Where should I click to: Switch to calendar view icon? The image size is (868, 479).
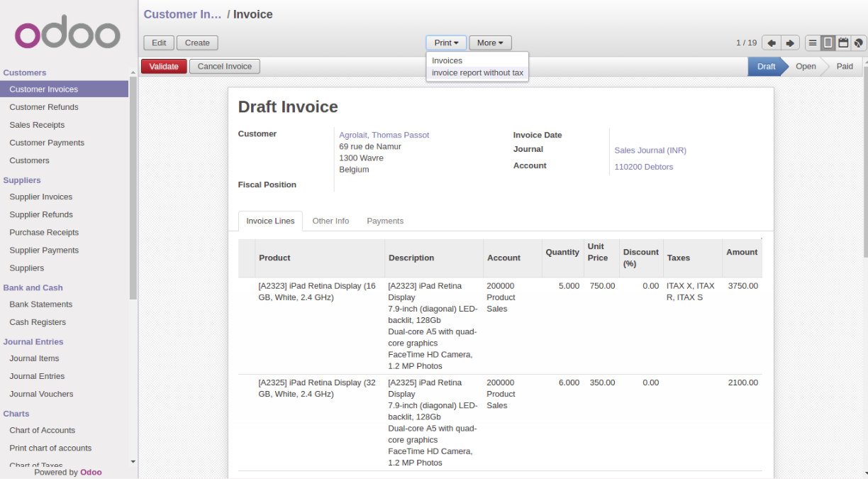click(844, 43)
